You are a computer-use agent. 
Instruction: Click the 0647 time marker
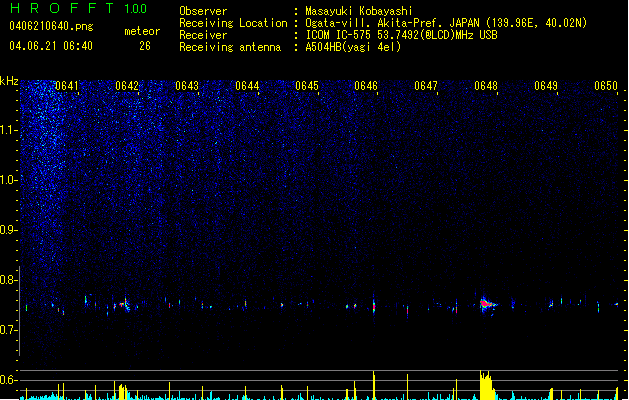tap(426, 86)
